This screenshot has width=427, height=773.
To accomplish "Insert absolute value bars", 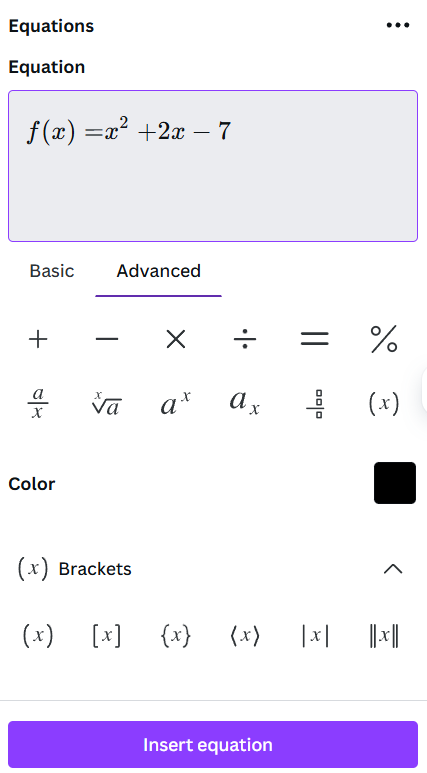I will coord(315,635).
